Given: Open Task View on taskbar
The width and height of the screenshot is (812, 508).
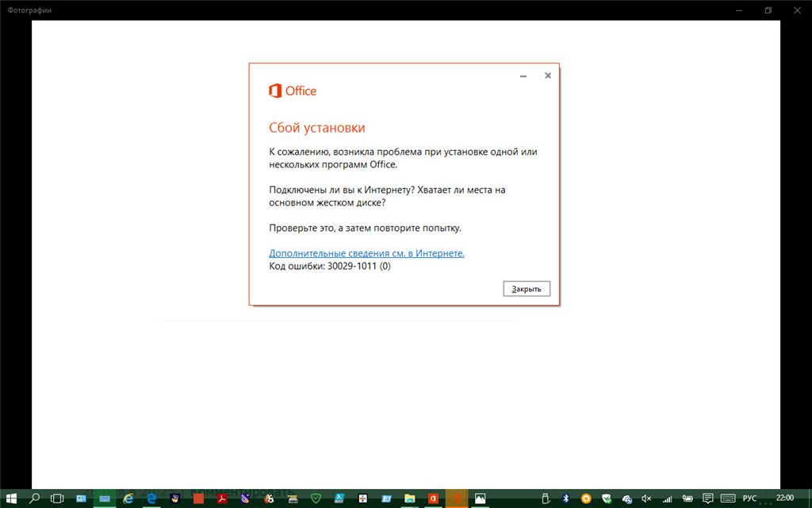Looking at the screenshot, I should tap(57, 498).
